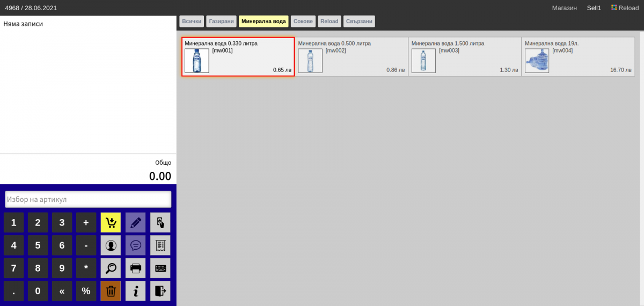Click the printer icon
Screen dimensions: 644x306
pyautogui.click(x=135, y=268)
